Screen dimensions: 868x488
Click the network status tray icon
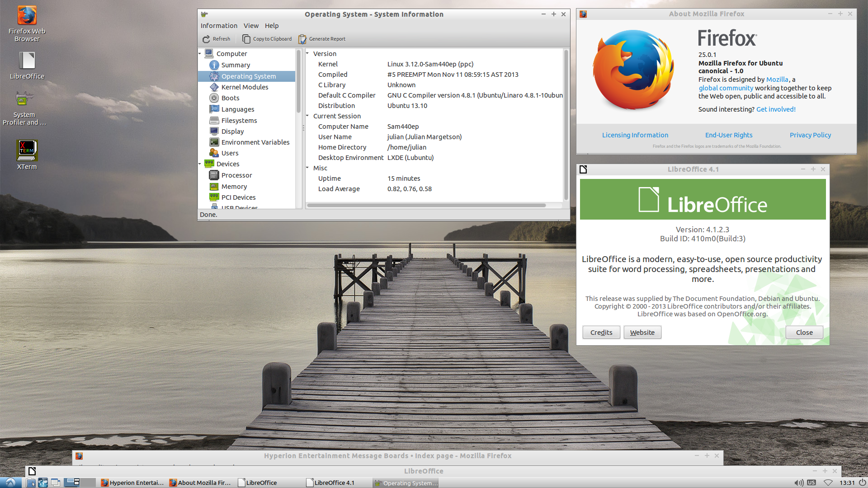tap(828, 483)
